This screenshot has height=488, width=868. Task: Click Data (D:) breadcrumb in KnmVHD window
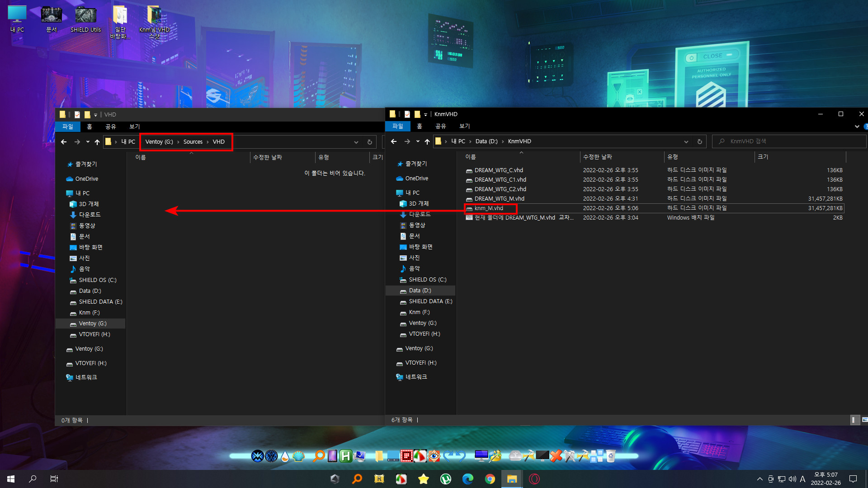click(x=486, y=141)
